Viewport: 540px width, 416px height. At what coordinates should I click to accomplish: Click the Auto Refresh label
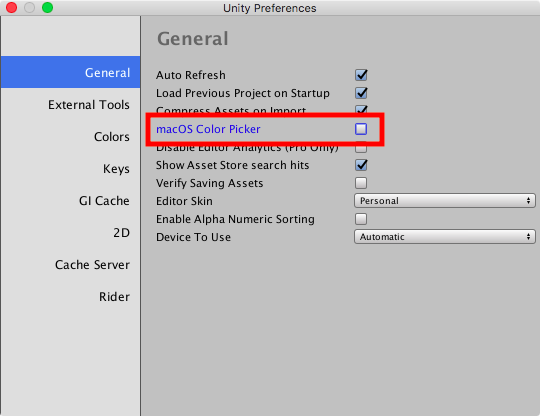[x=191, y=75]
